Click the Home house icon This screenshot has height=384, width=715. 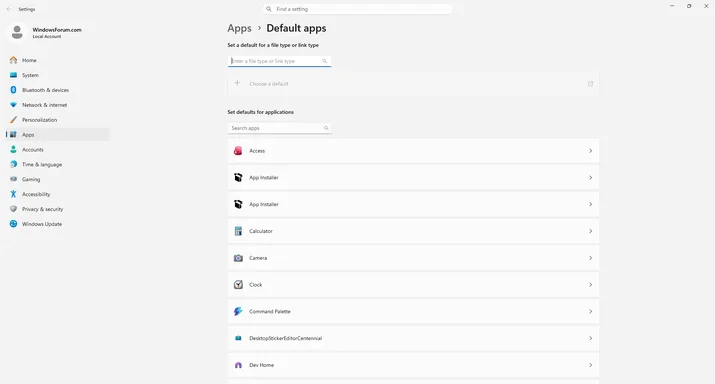pyautogui.click(x=13, y=60)
